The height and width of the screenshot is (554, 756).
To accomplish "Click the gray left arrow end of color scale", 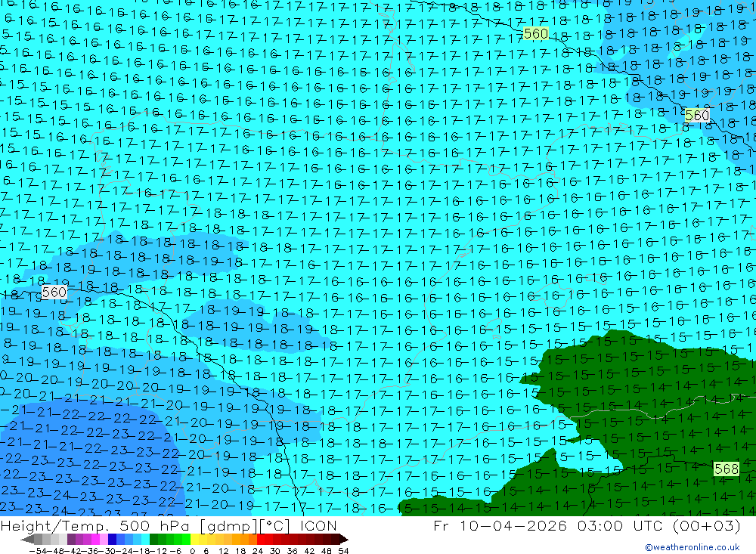I will 27,539.
